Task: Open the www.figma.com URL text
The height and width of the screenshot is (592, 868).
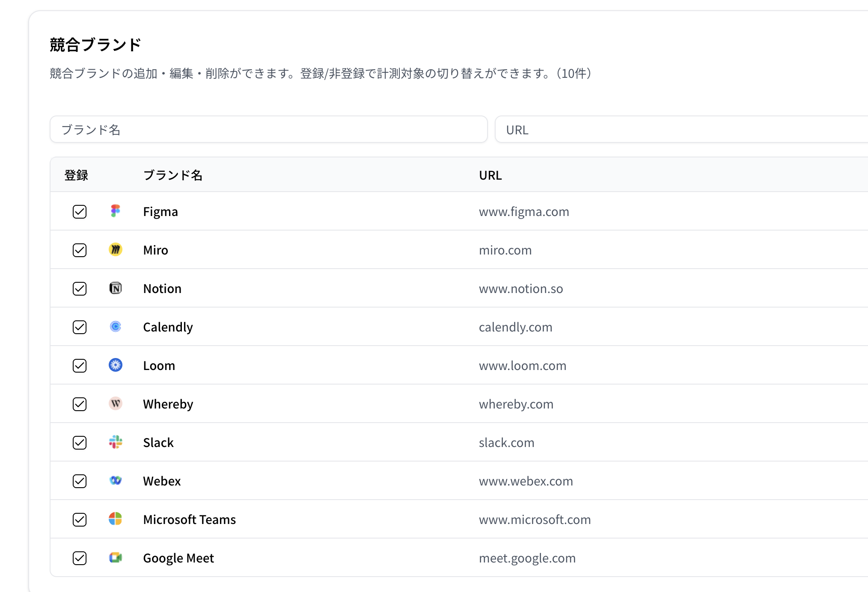Action: click(x=524, y=212)
